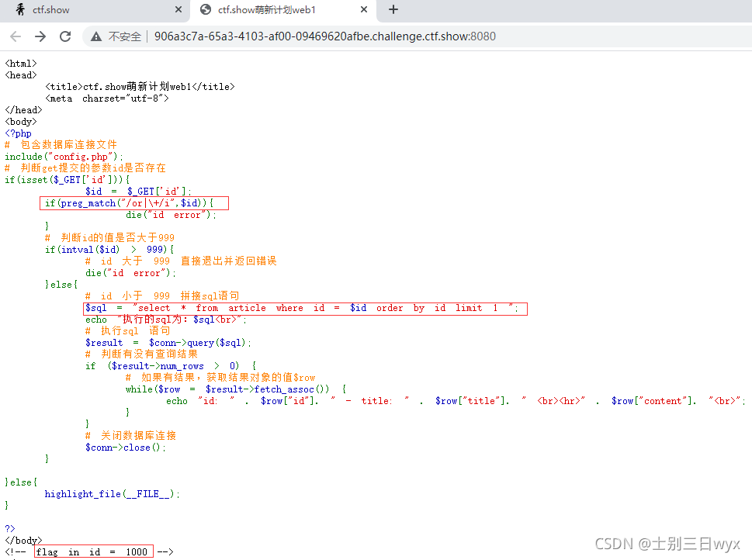
Task: Open a new tab with plus button
Action: 393,9
